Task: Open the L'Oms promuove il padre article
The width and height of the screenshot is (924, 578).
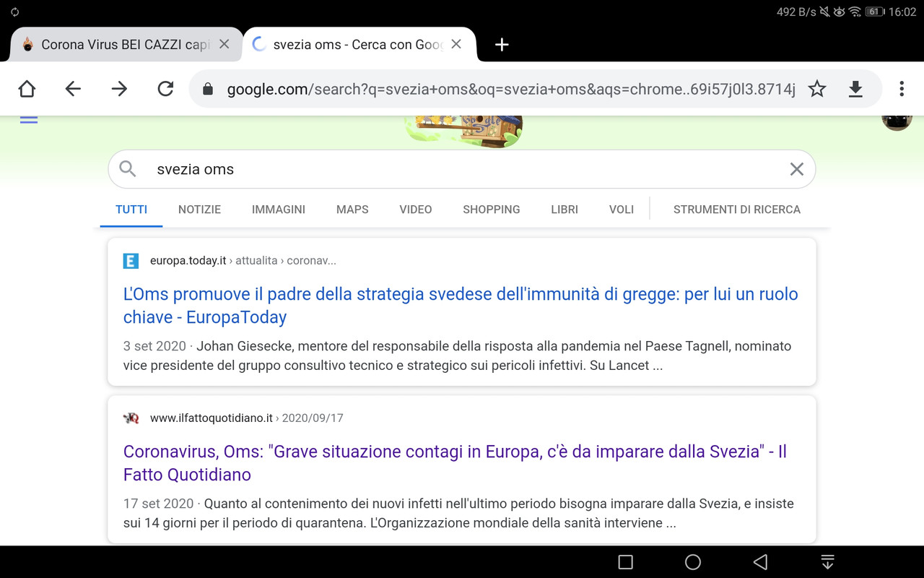Action: tap(461, 306)
